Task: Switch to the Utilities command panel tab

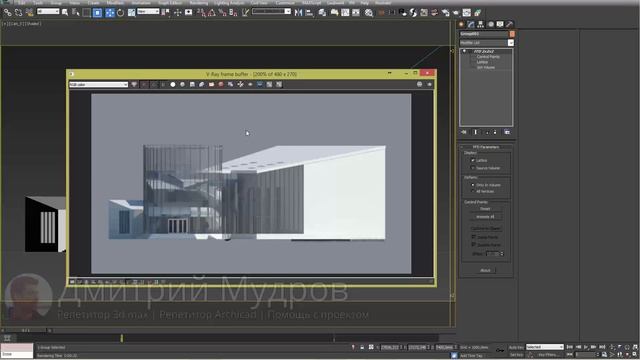Action: 509,24
